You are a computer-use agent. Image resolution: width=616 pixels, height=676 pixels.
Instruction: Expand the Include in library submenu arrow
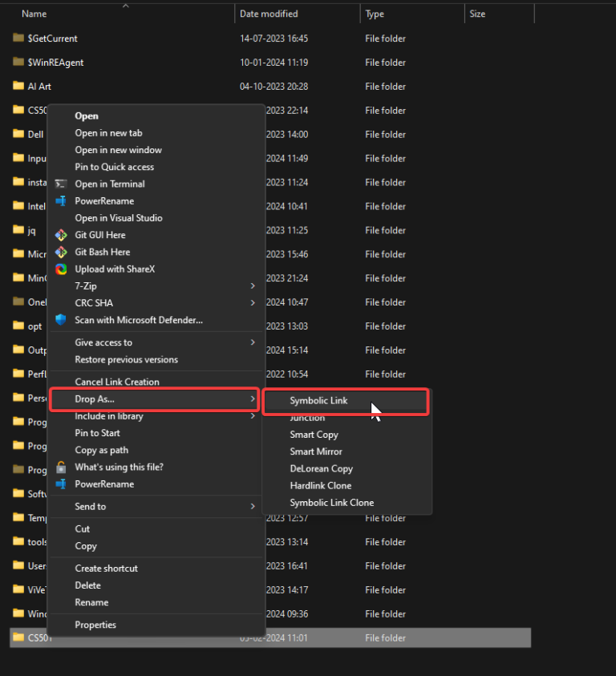point(253,416)
